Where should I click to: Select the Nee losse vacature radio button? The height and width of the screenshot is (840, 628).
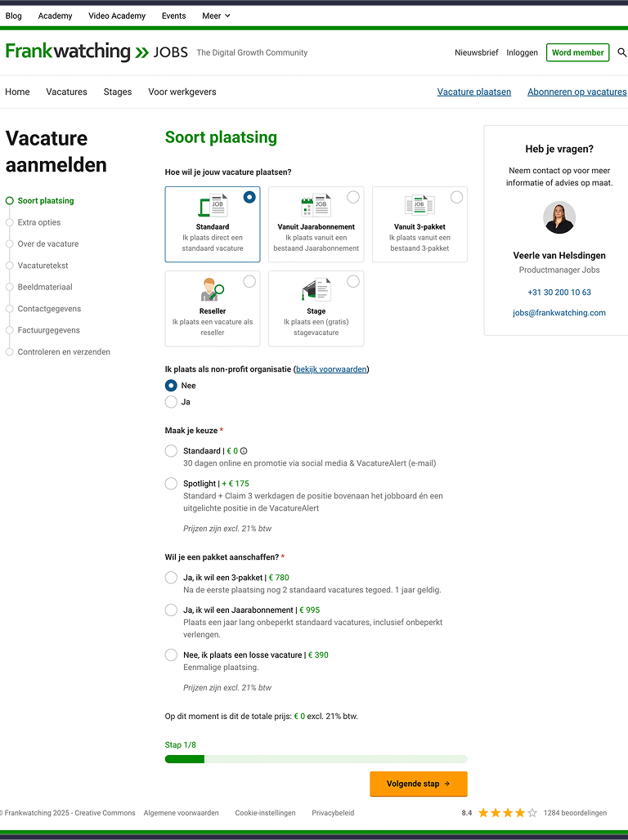click(x=171, y=655)
